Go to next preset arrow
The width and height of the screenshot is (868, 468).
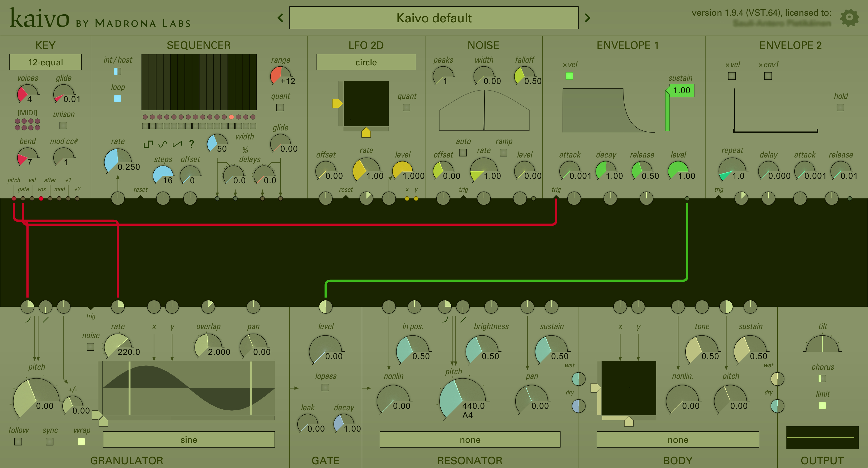[x=587, y=18]
